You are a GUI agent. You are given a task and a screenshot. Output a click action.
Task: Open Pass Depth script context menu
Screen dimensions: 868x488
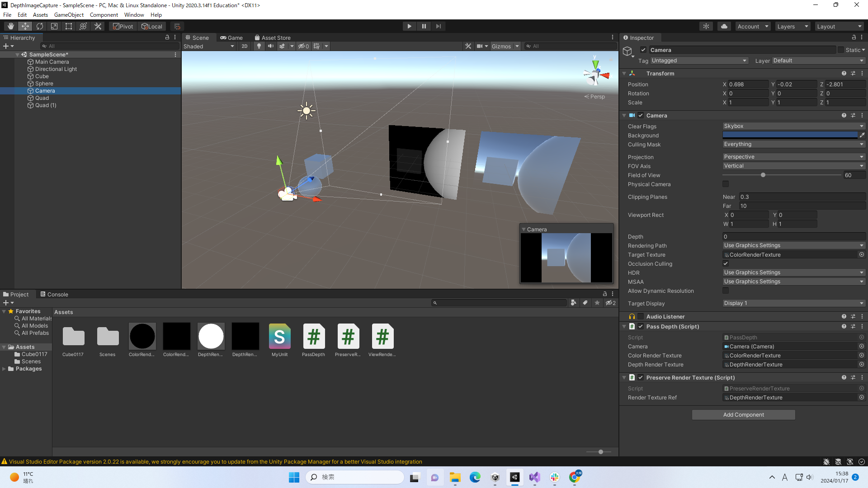pos(862,326)
